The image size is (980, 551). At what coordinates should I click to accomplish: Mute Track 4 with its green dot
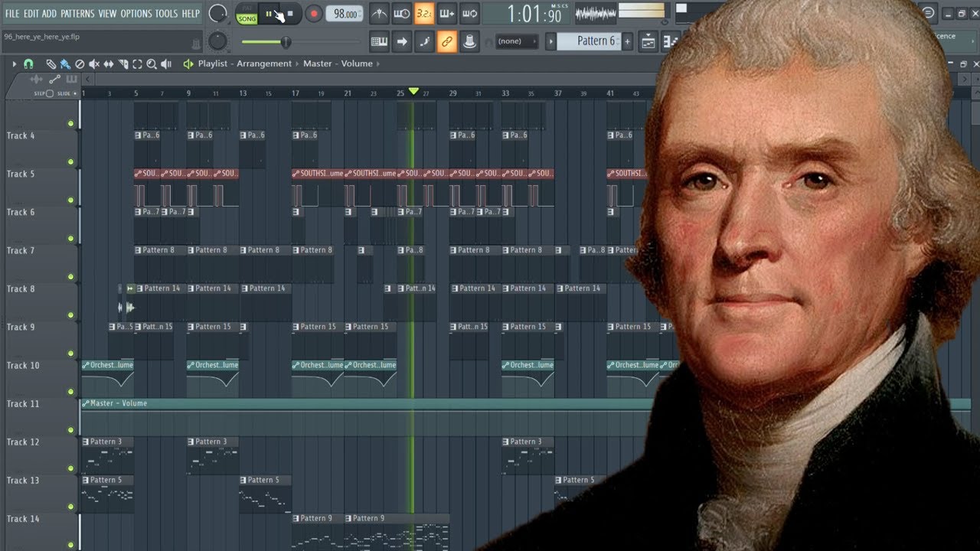[70, 162]
